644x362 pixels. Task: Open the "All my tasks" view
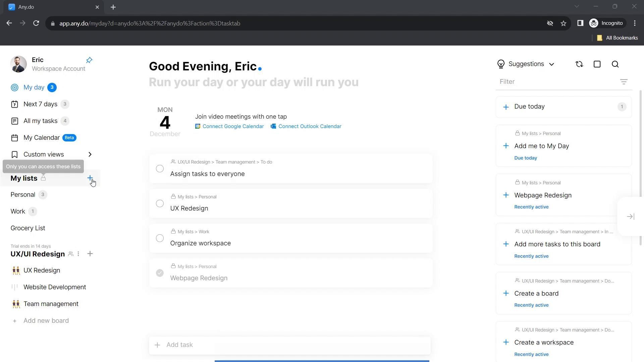(x=40, y=121)
